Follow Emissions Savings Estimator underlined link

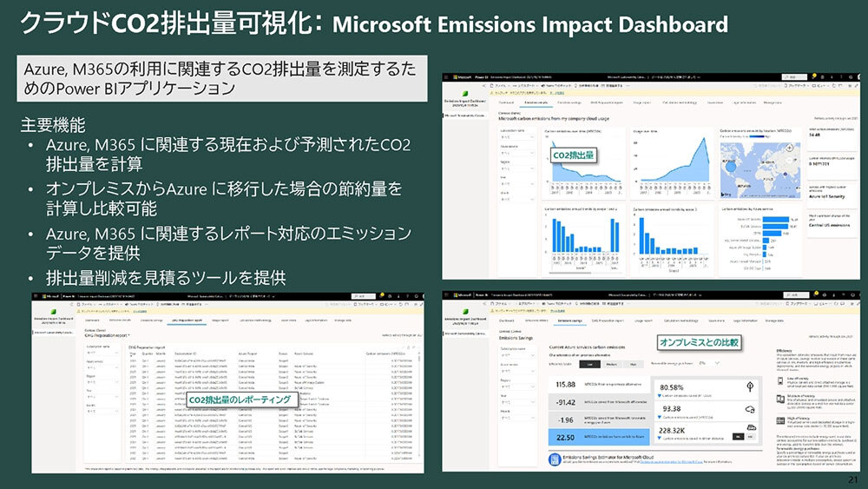click(671, 462)
